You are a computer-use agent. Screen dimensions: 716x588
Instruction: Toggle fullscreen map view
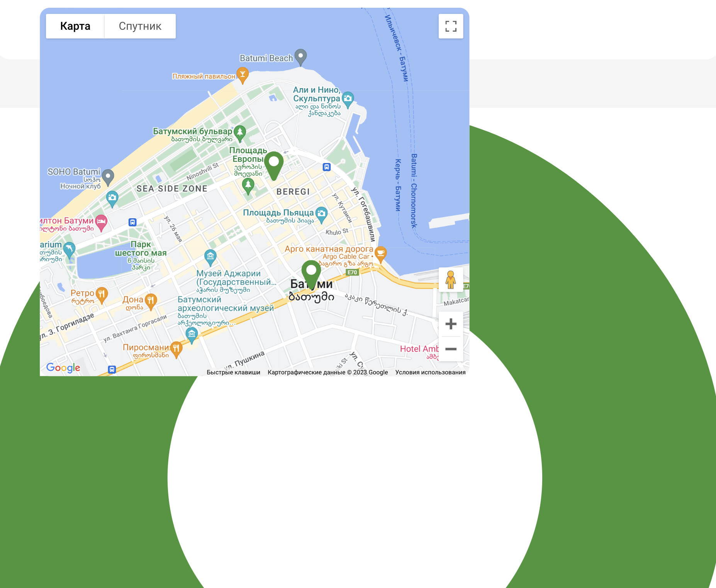(x=451, y=26)
